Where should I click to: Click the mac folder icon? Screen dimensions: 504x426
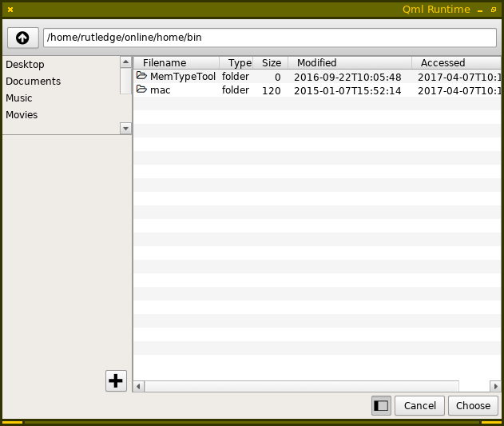pyautogui.click(x=141, y=90)
